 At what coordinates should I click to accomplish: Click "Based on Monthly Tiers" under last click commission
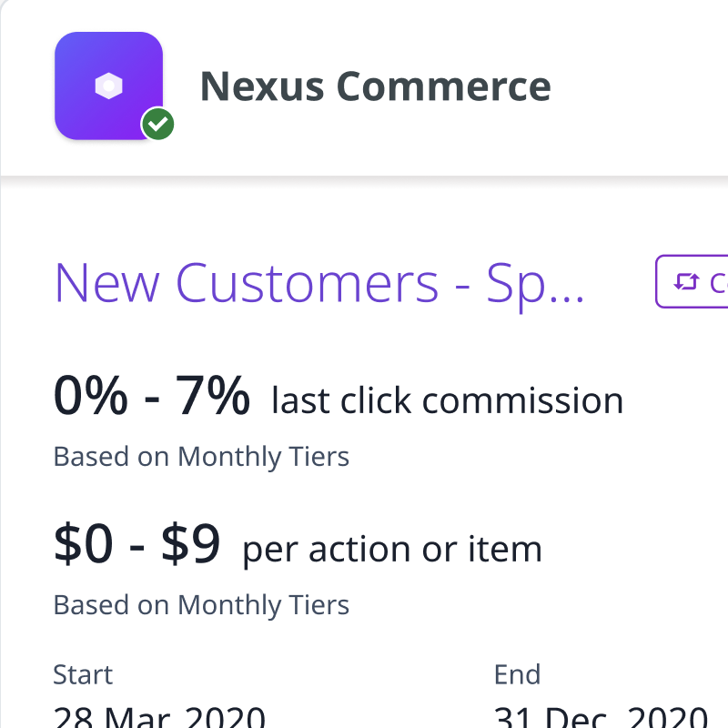click(x=201, y=456)
